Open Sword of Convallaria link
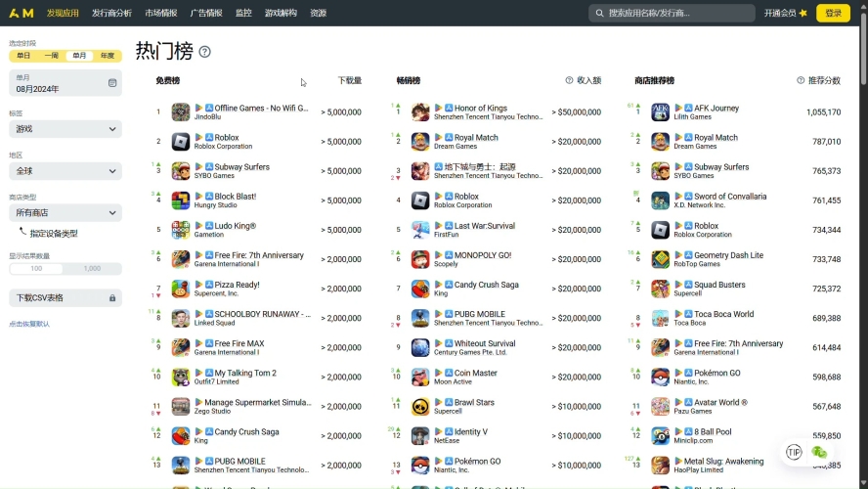The image size is (868, 489). coord(730,196)
